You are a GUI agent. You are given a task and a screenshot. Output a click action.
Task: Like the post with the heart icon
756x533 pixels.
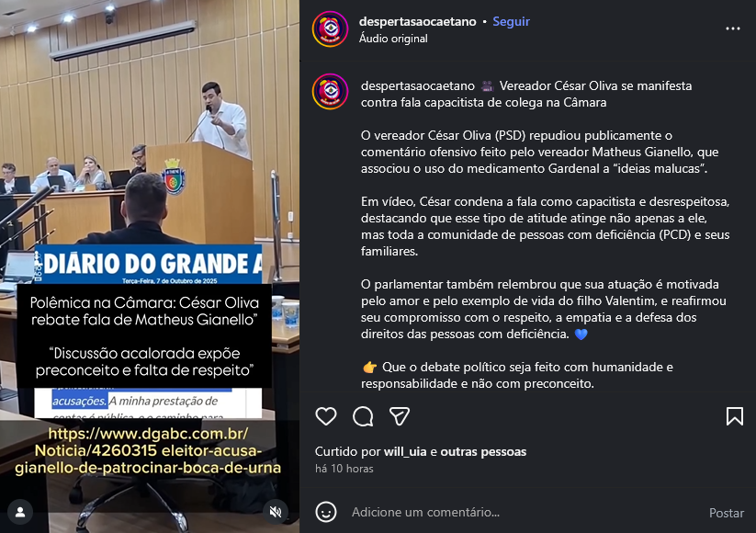(x=326, y=416)
